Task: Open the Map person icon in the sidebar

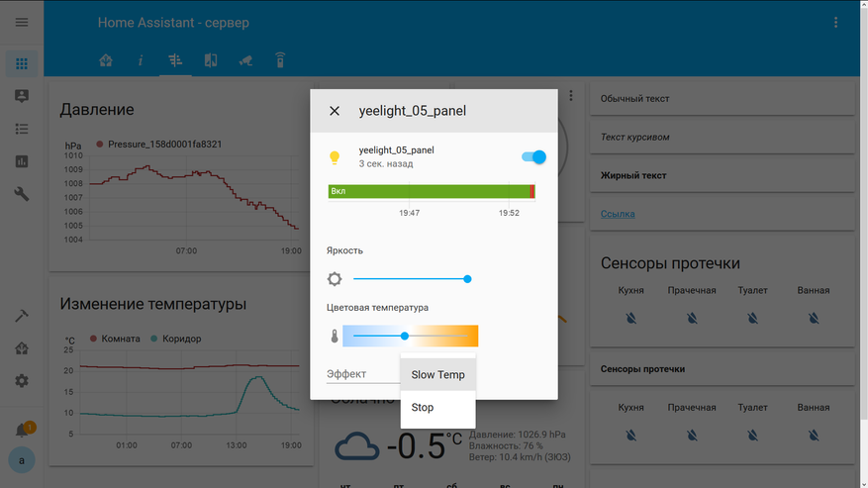Action: tap(22, 96)
